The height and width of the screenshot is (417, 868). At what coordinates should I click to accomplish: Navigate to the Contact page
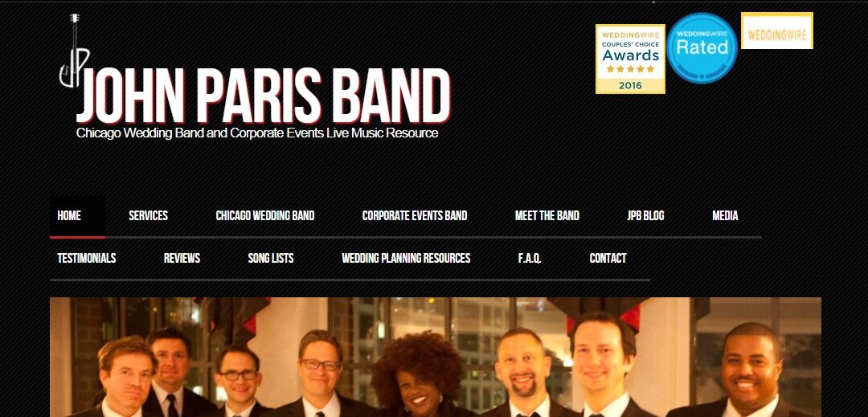pyautogui.click(x=608, y=258)
